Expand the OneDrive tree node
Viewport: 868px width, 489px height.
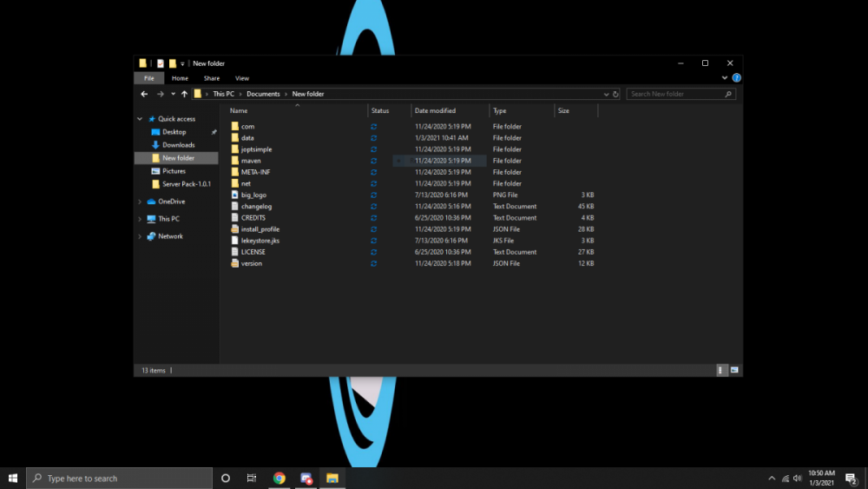[x=140, y=202]
